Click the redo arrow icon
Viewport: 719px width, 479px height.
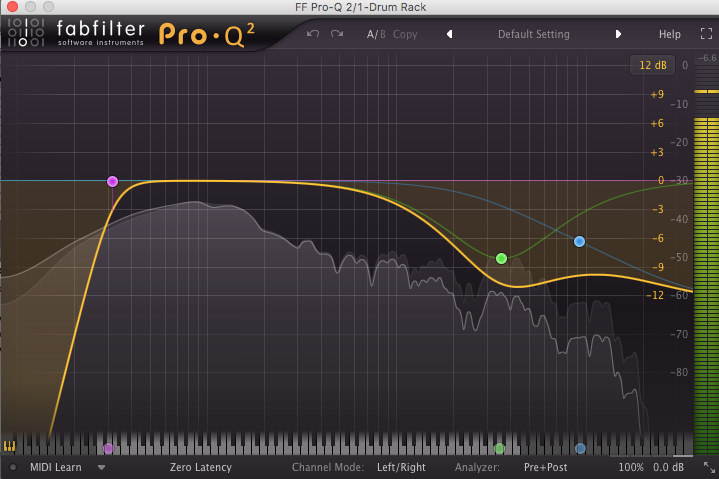(337, 34)
